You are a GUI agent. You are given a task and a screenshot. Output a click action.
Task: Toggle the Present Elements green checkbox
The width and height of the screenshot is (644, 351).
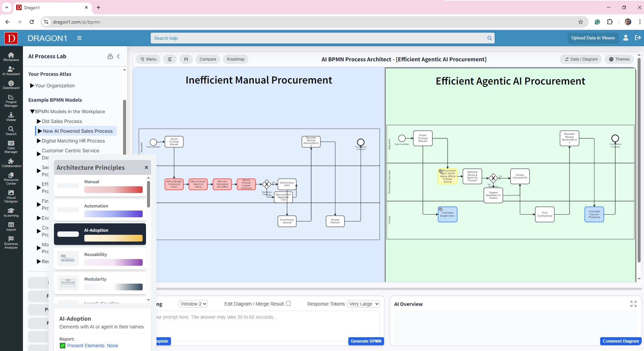(x=62, y=346)
